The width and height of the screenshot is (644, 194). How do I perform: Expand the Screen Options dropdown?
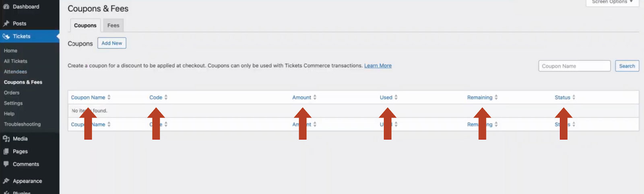pyautogui.click(x=612, y=2)
